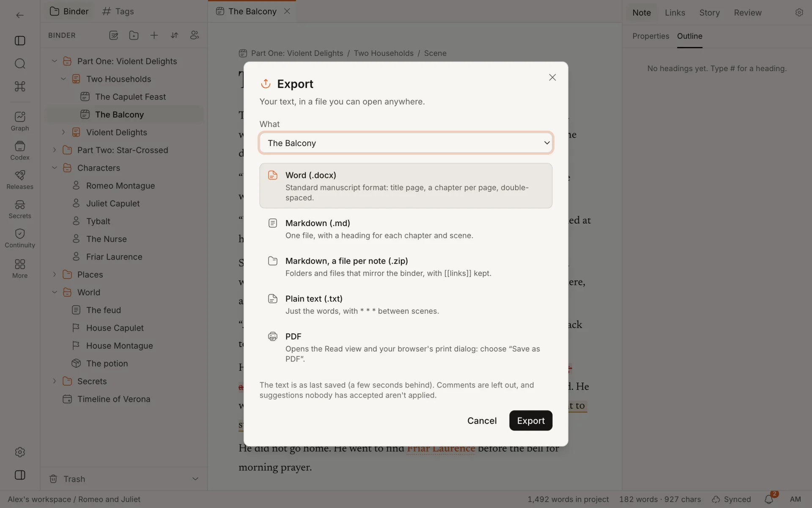Viewport: 812px width, 508px height.
Task: Create a new note in binder
Action: tap(113, 35)
